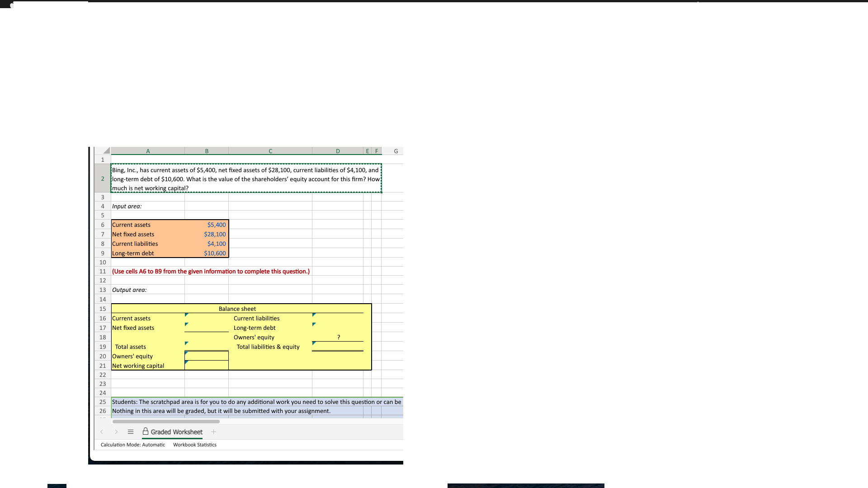868x488 pixels.
Task: Click the $28,100 net fixed assets cell
Action: pyautogui.click(x=207, y=234)
